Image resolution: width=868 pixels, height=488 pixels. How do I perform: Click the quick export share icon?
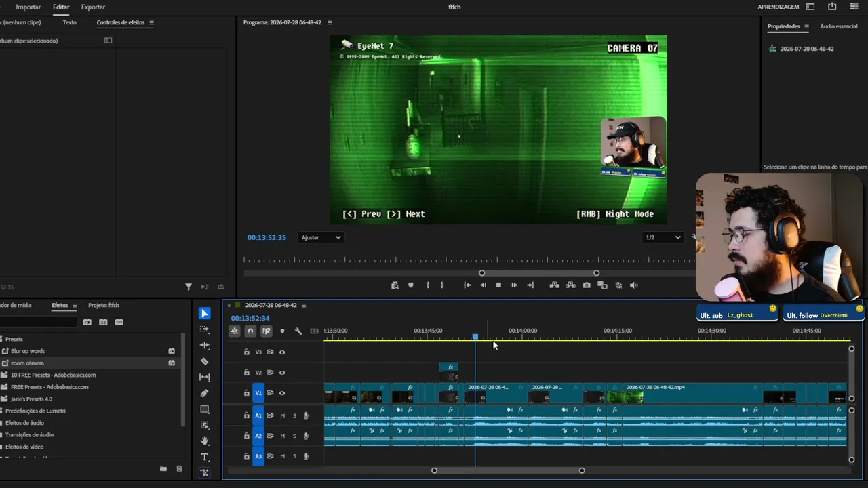(832, 7)
